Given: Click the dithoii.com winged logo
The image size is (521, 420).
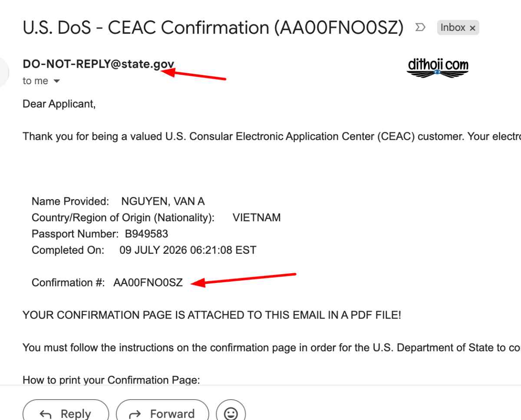Looking at the screenshot, I should [438, 68].
